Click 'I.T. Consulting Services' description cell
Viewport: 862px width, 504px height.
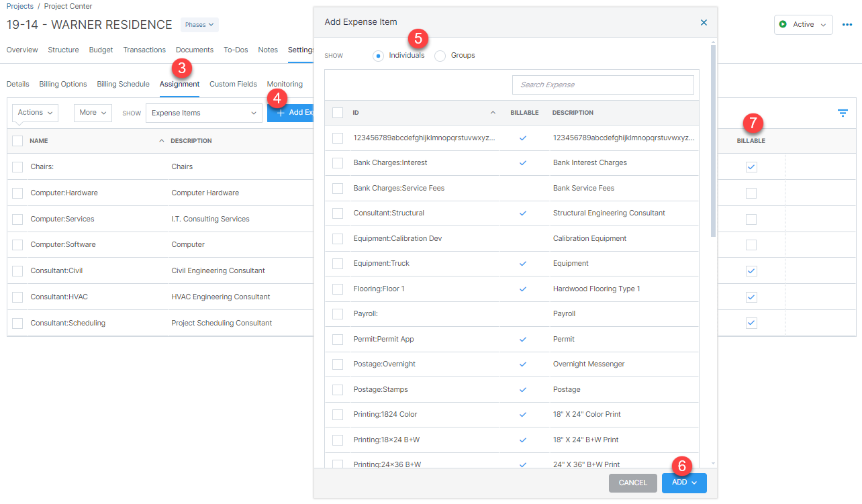210,219
